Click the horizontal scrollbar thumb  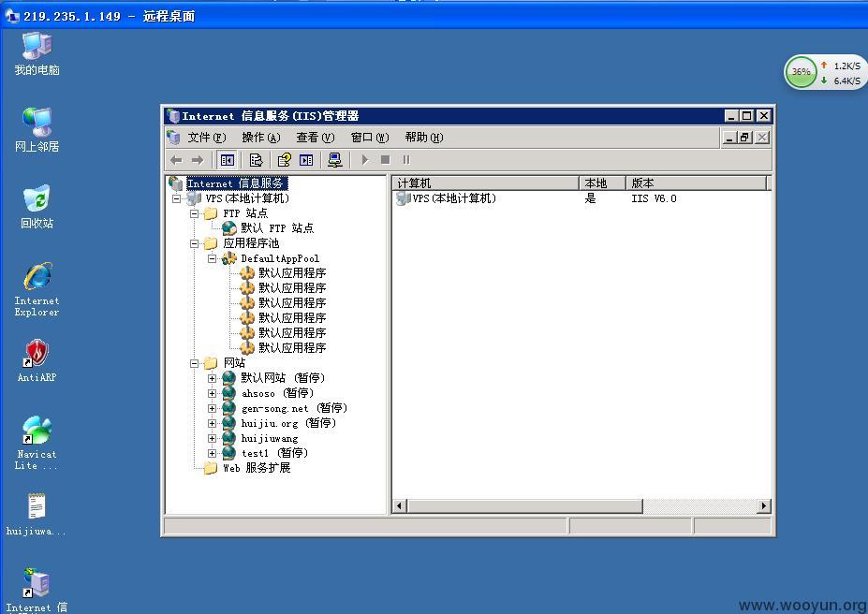click(x=524, y=505)
